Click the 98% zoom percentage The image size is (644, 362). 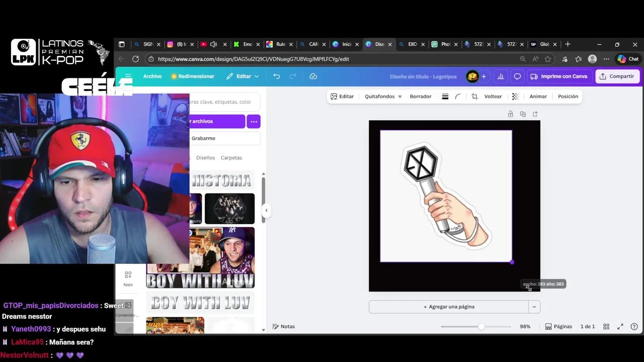click(525, 326)
